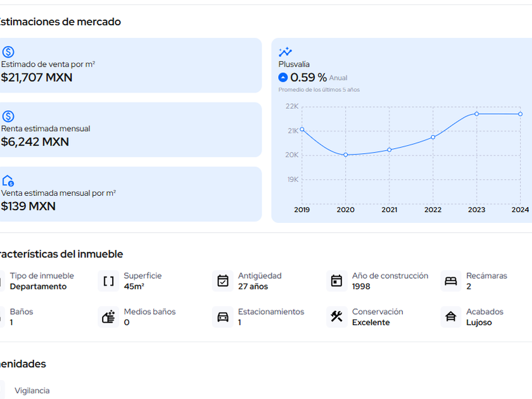Click the Conservación tools icon
Image resolution: width=532 pixels, height=399 pixels.
[x=337, y=317]
